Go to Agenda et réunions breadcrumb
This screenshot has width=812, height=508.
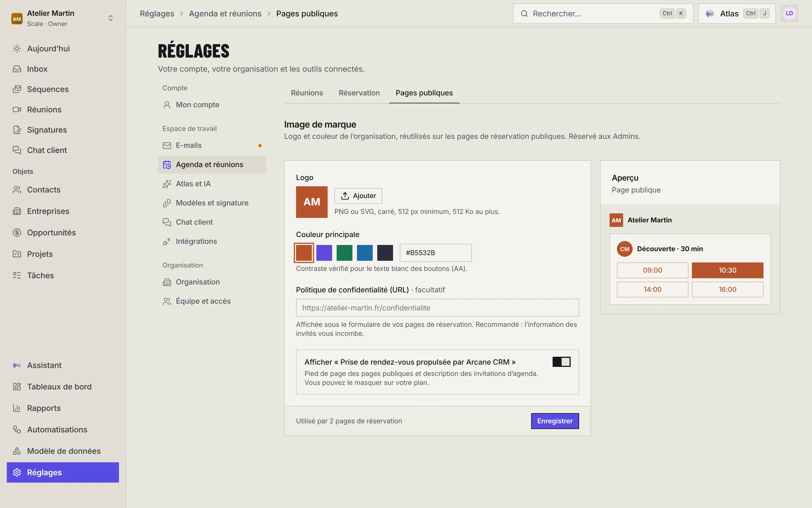pyautogui.click(x=225, y=14)
